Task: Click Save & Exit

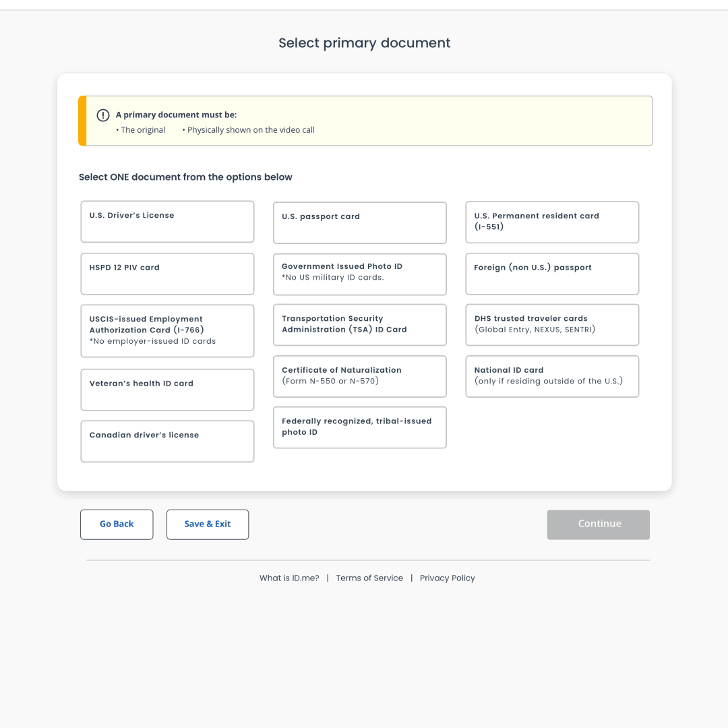Action: [x=208, y=524]
